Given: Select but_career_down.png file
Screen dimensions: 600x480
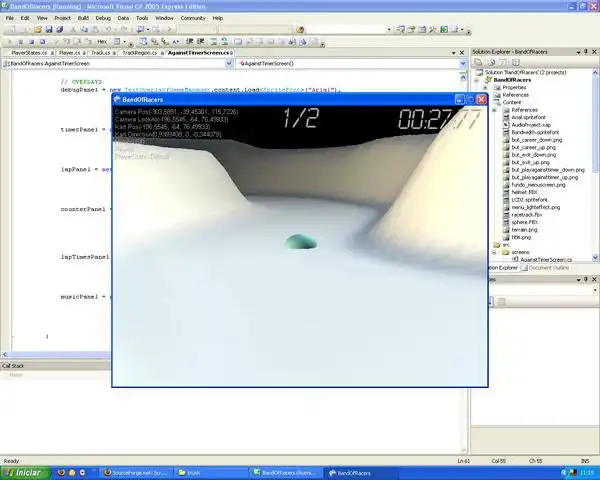Looking at the screenshot, I should (x=537, y=140).
